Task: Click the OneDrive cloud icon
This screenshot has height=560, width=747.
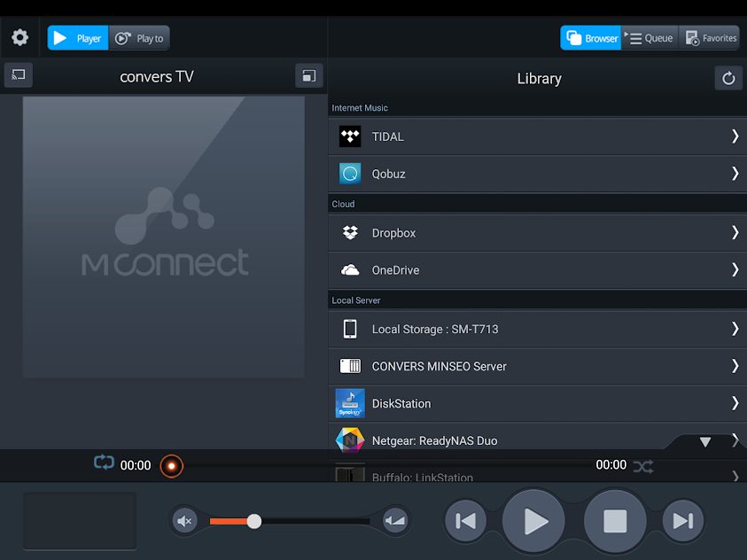Action: (350, 270)
